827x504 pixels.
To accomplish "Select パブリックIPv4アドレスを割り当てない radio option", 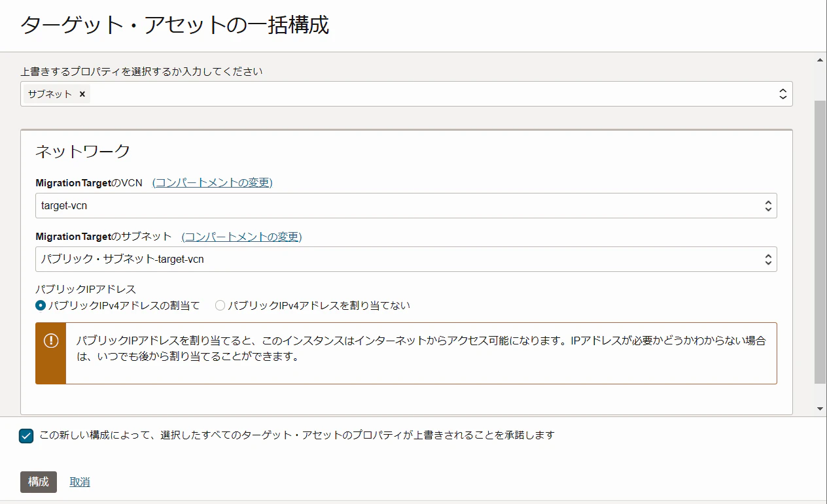I will (x=220, y=305).
